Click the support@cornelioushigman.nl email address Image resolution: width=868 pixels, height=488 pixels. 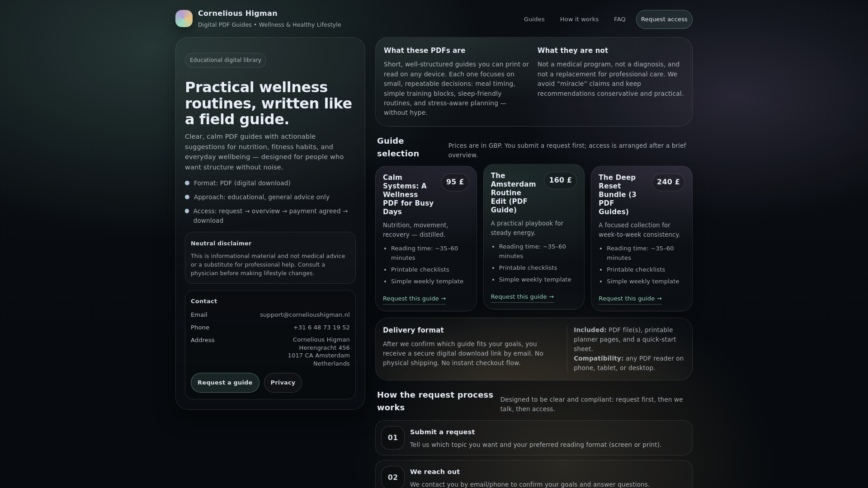[x=305, y=315]
